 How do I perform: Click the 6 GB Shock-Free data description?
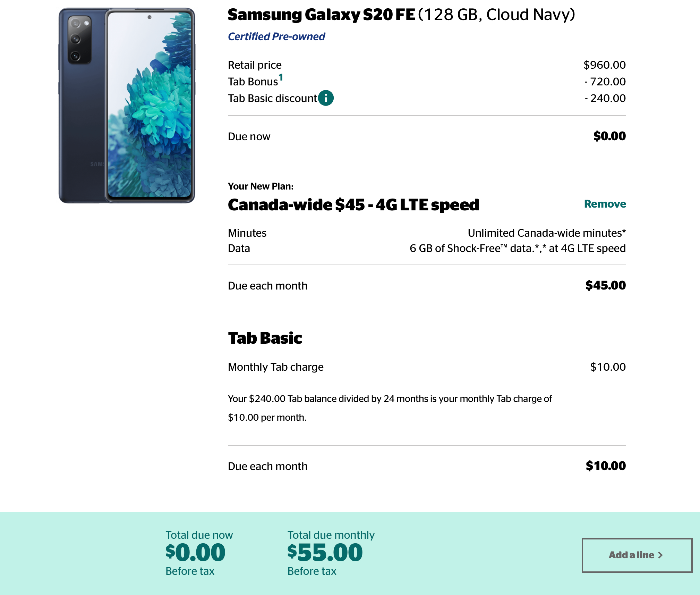coord(518,248)
